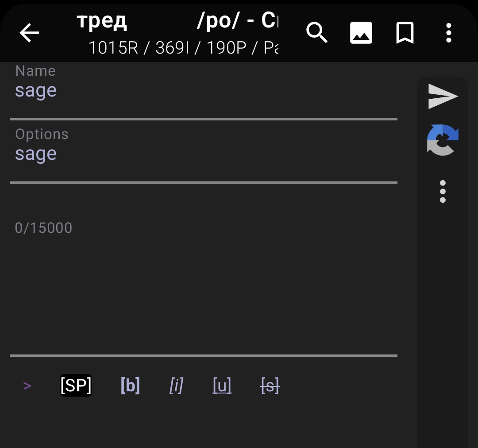Tap the thread title in toolbar

177,20
